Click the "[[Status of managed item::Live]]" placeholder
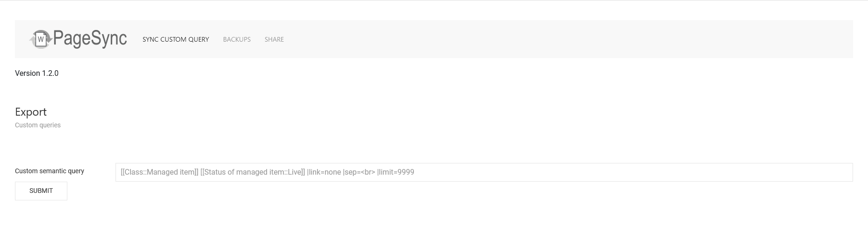 point(253,172)
